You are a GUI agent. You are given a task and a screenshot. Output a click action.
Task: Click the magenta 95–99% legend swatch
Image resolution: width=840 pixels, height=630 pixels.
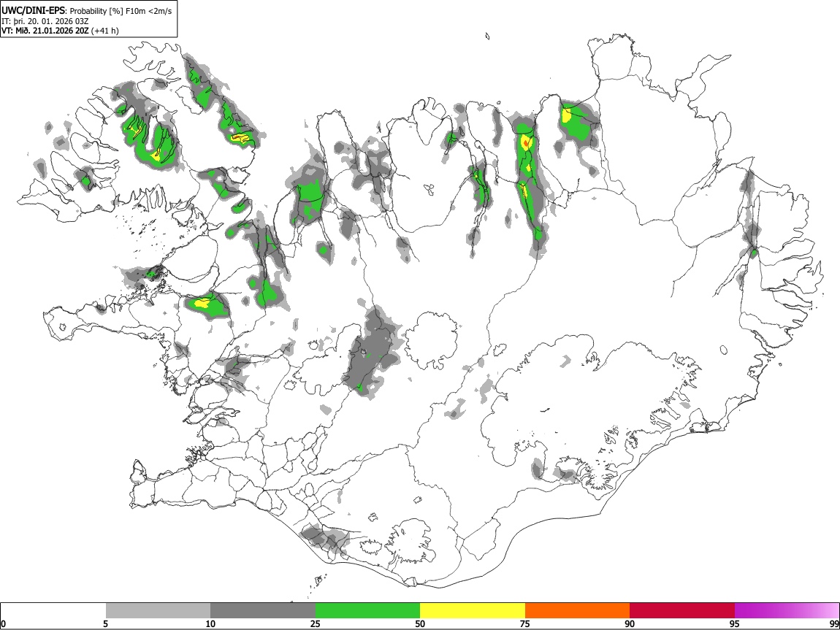(x=787, y=611)
